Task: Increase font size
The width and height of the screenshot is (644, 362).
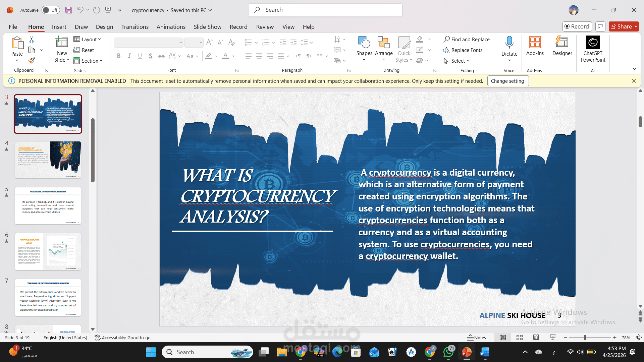Action: pos(209,43)
